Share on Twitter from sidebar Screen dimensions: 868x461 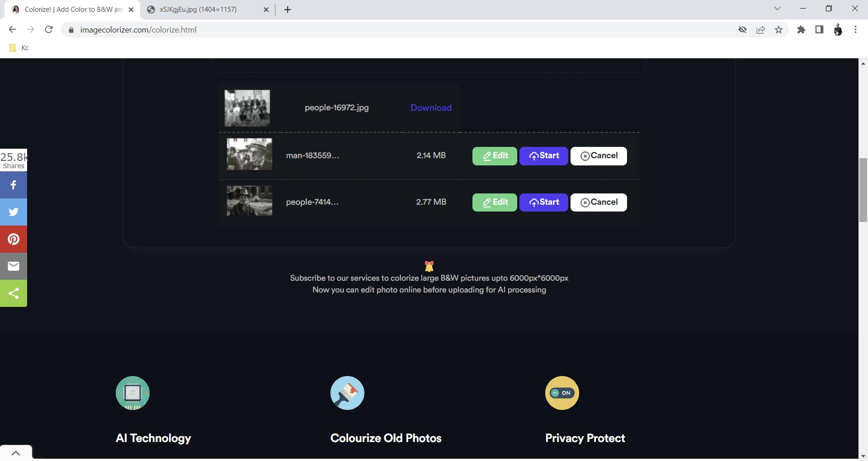pyautogui.click(x=14, y=212)
